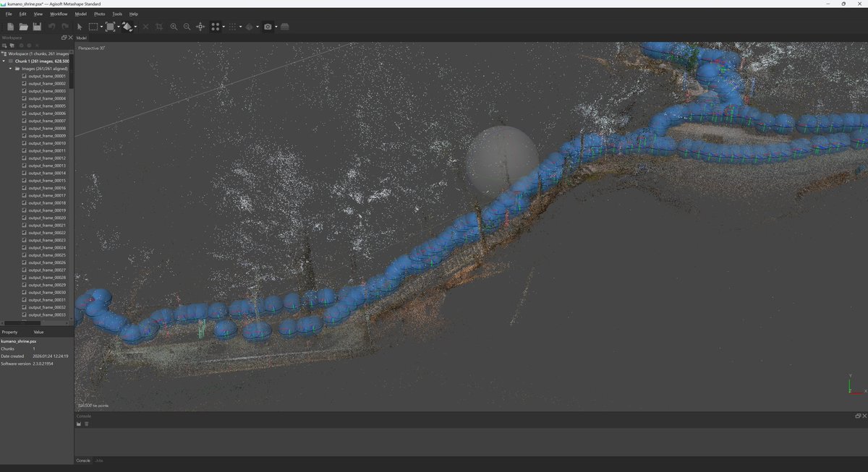The height and width of the screenshot is (472, 868).
Task: Open the Show Cameras options dropdown
Action: pos(276,27)
